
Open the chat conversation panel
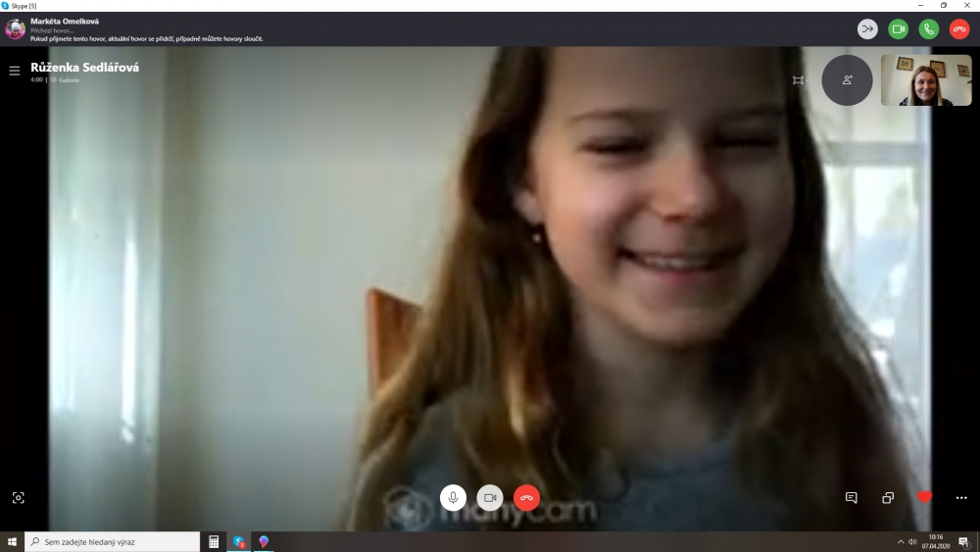click(852, 498)
